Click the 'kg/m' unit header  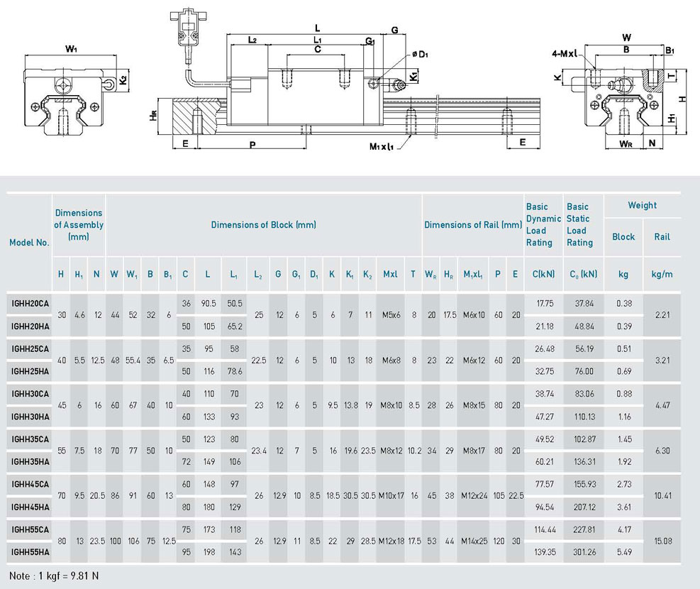tap(662, 274)
